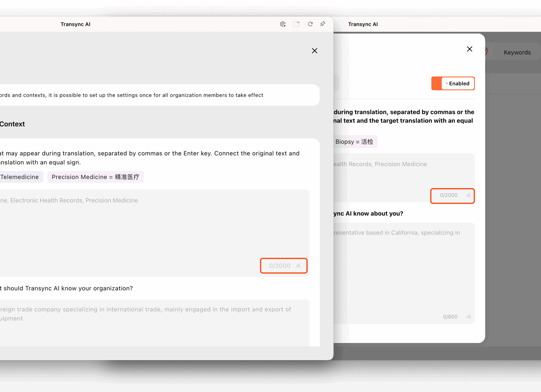Focus the personal keywords field in right window
The width and height of the screenshot is (541, 392).
point(404,178)
